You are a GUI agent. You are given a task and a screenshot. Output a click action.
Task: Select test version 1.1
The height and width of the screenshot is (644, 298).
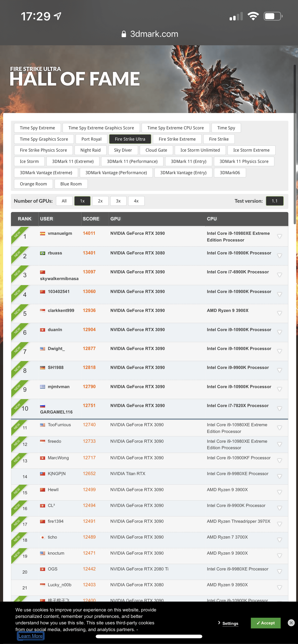pos(274,201)
